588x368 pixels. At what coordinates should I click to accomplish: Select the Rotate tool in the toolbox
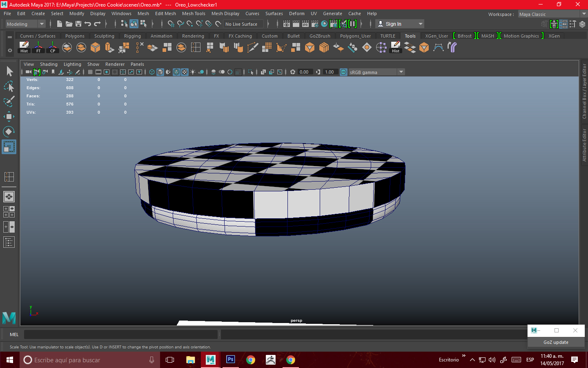tap(9, 132)
